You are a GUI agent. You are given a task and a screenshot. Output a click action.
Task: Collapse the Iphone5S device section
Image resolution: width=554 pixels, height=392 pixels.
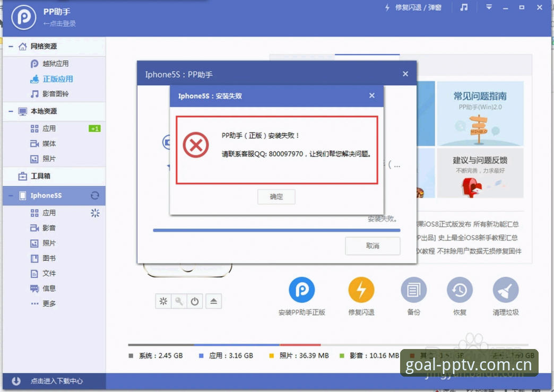pyautogui.click(x=11, y=195)
